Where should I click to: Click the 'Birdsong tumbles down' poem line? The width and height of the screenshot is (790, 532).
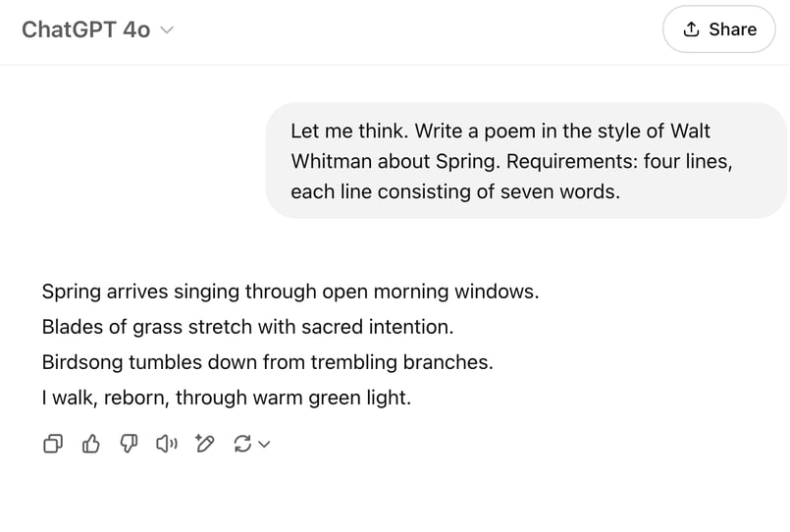point(268,362)
